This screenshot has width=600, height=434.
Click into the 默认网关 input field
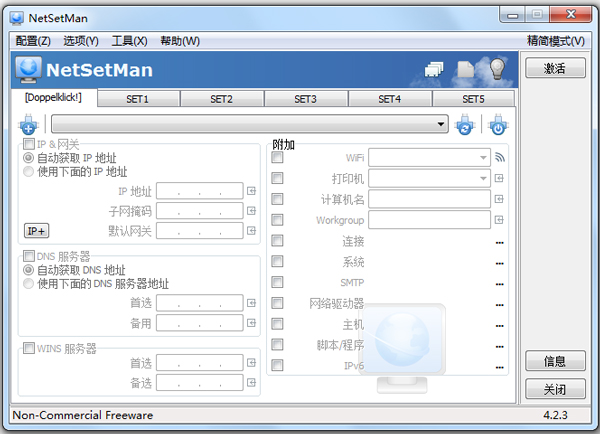(200, 230)
